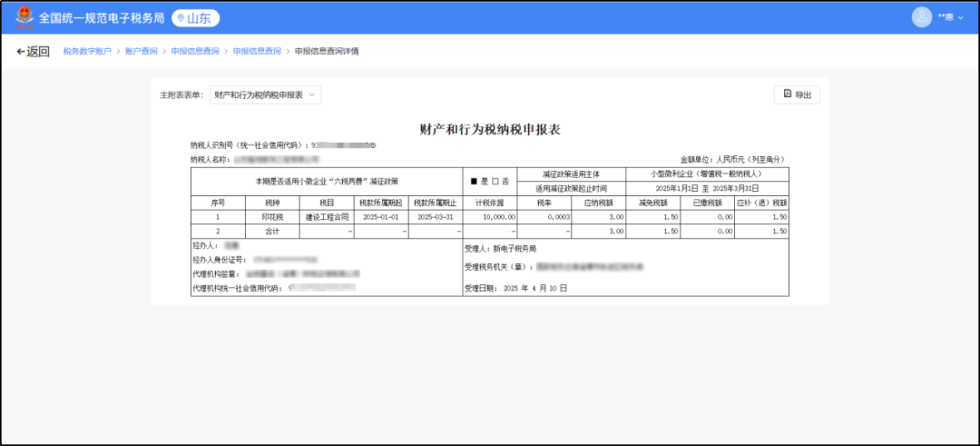Click the 减征政策适用主体 cell

tap(572, 173)
